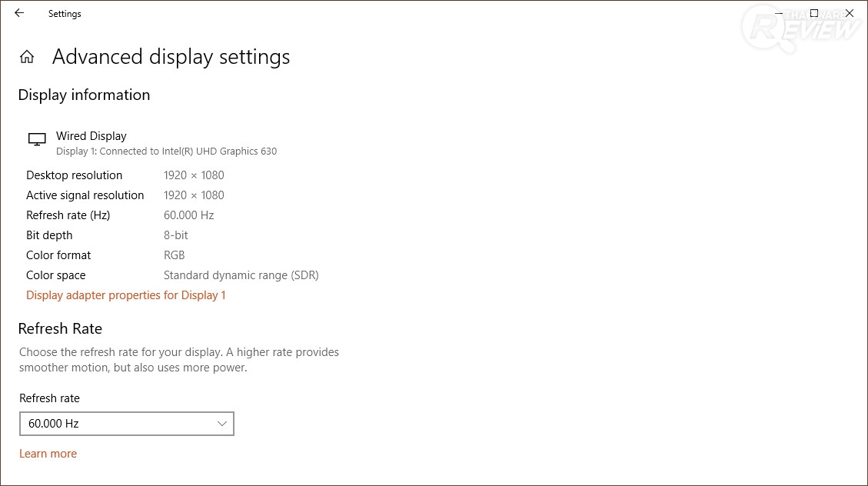Image resolution: width=868 pixels, height=486 pixels.
Task: Click the Settings title in the title bar
Action: tap(65, 14)
